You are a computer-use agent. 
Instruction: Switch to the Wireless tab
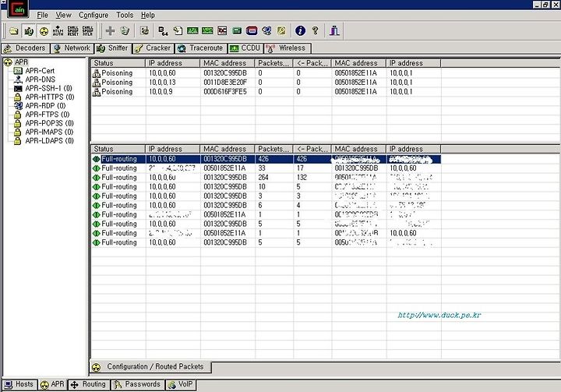click(x=288, y=48)
